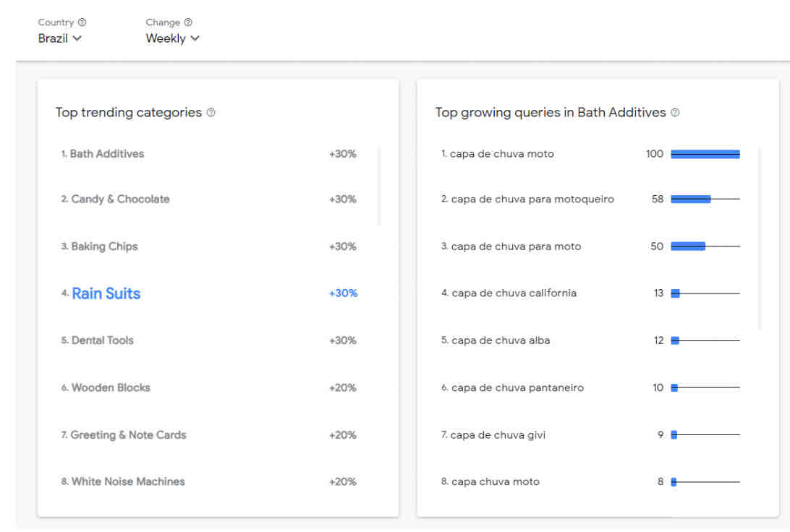The width and height of the screenshot is (790, 532).
Task: Click the bar for capa de chuva para motoqueiro
Action: click(705, 199)
